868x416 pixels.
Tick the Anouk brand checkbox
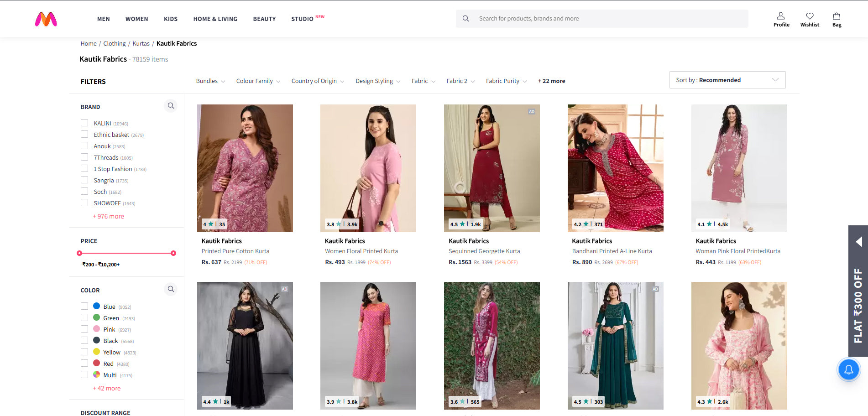pyautogui.click(x=84, y=146)
